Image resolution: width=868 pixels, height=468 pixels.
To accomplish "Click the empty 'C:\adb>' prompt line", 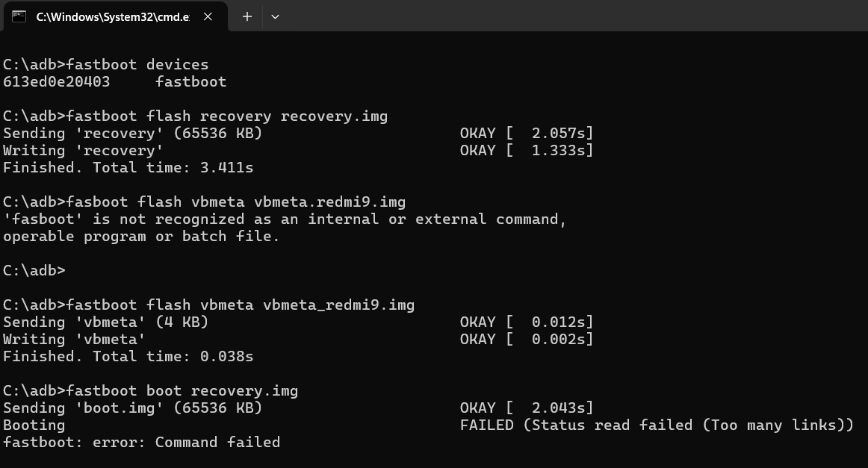I will [34, 270].
